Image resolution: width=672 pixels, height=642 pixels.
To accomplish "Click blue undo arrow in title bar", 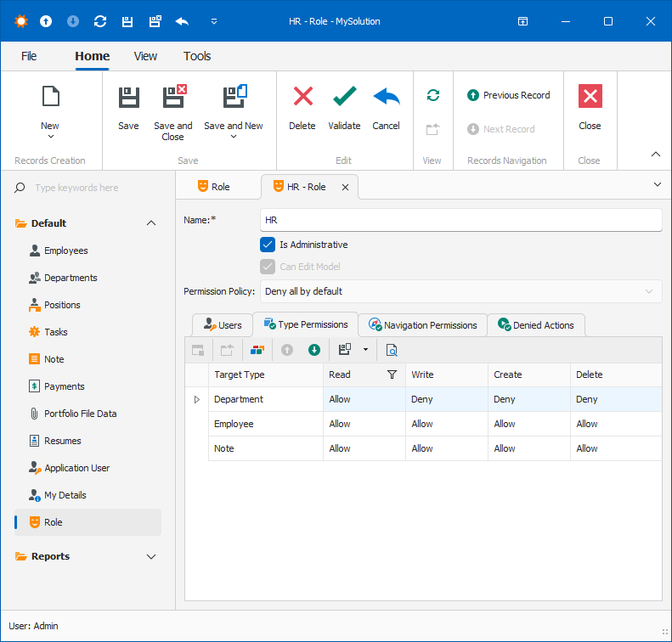I will coord(182,21).
